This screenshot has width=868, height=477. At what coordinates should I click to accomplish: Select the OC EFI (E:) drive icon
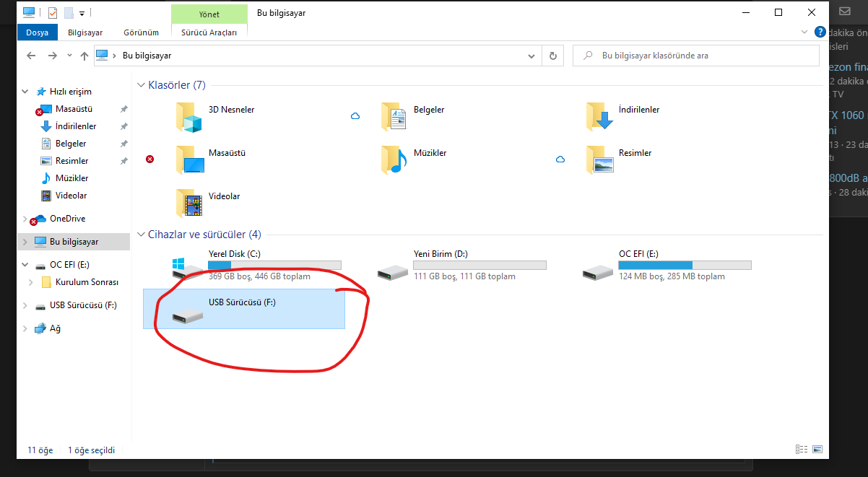[599, 272]
